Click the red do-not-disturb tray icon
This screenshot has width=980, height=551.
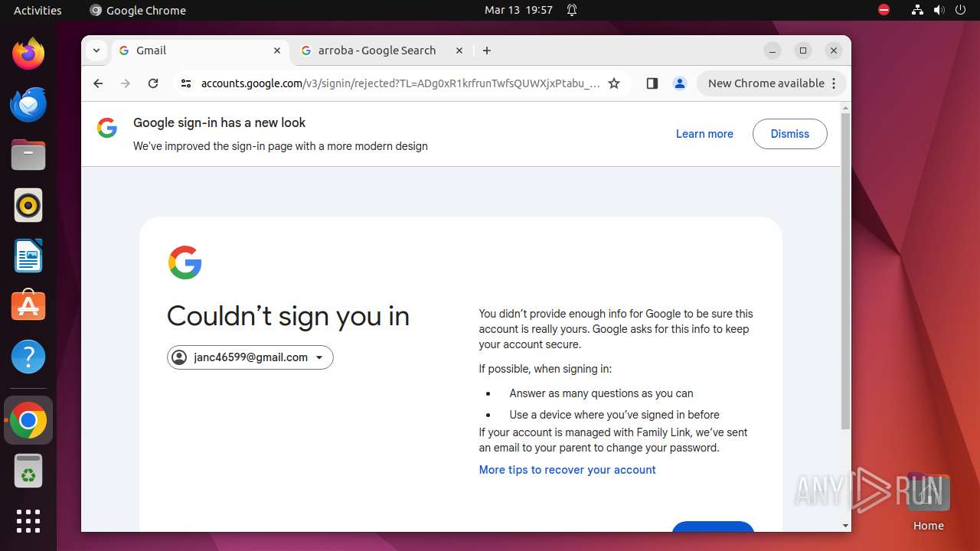click(884, 10)
